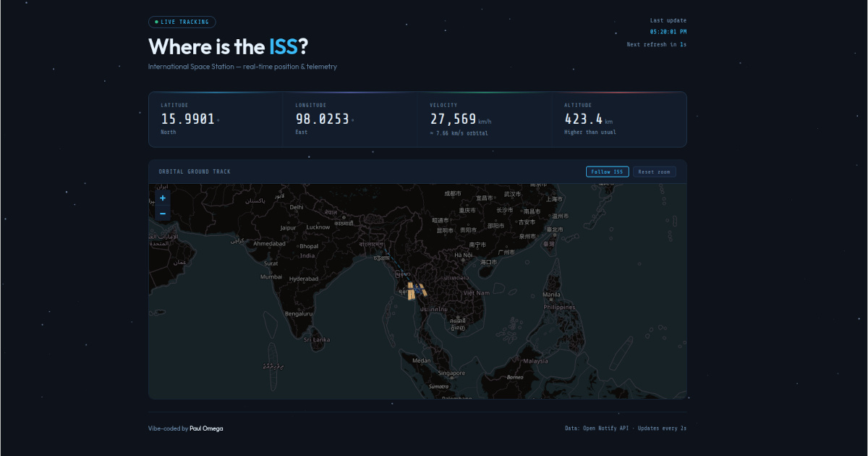Click the North hemisphere label
868x456 pixels.
pos(169,132)
